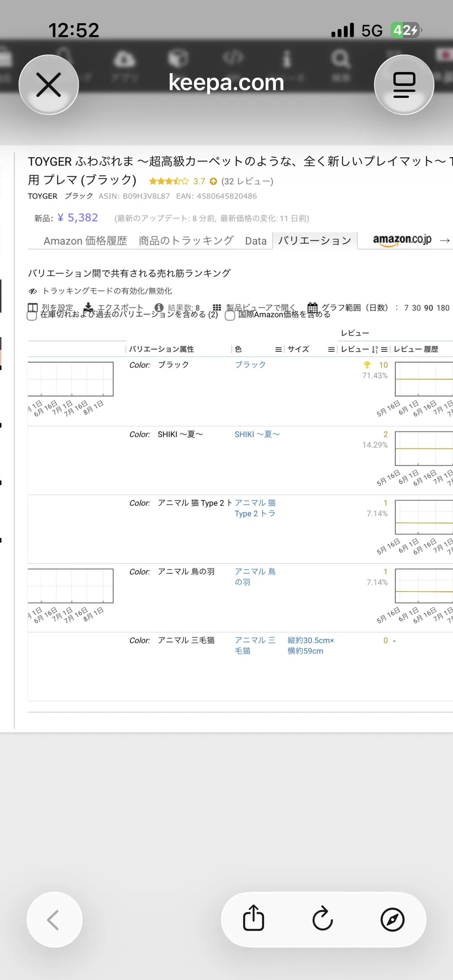Switch to the Data tab
The height and width of the screenshot is (980, 453).
tap(256, 241)
